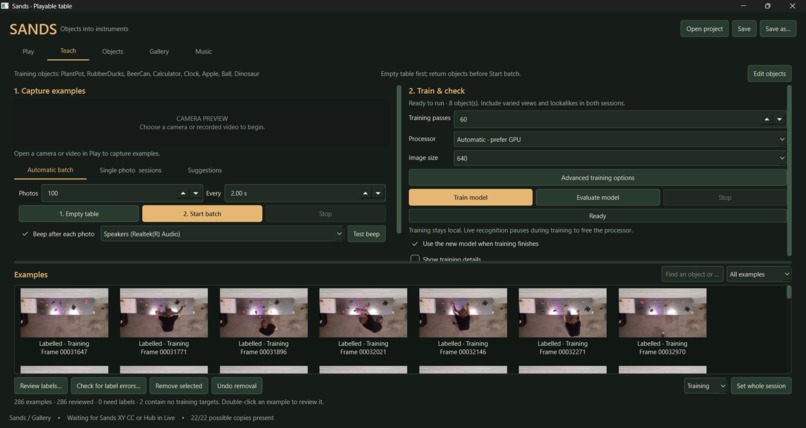
Task: Decrease Training passes with the down arrow
Action: click(x=779, y=119)
